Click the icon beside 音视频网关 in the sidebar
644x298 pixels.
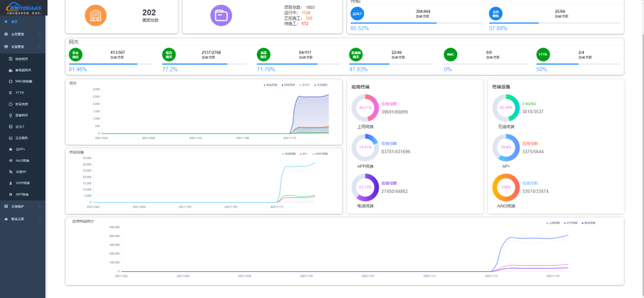pos(11,70)
